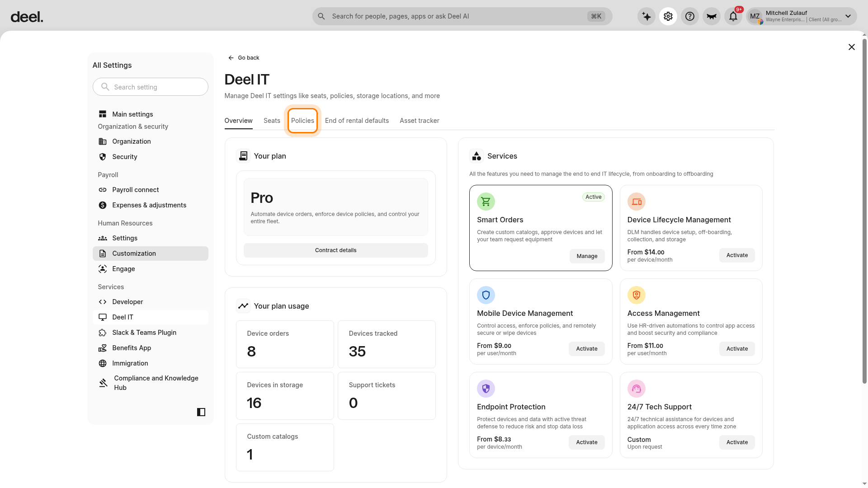Click the ⌘K shortcut badge in search
Image resolution: width=868 pixels, height=488 pixels.
tap(596, 16)
